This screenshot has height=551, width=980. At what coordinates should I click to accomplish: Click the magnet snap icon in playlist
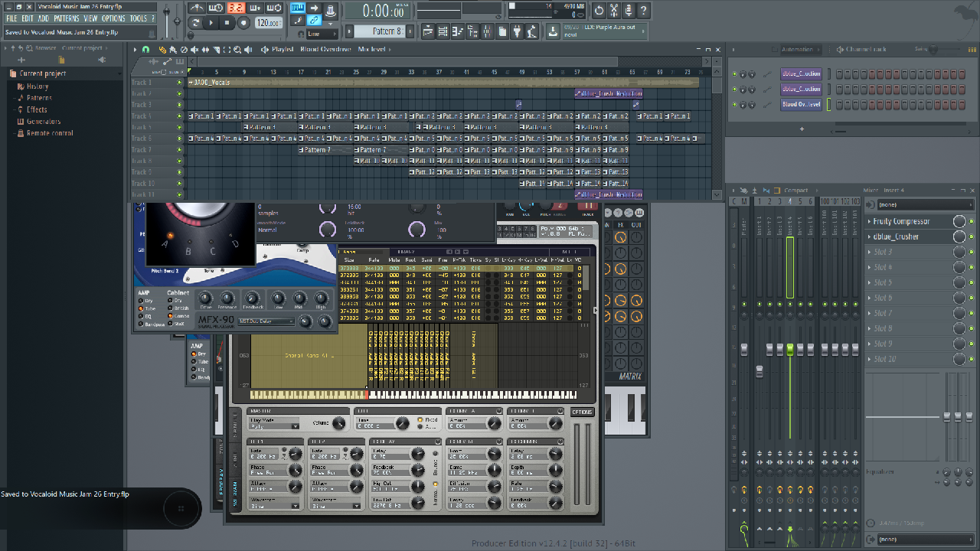(145, 50)
